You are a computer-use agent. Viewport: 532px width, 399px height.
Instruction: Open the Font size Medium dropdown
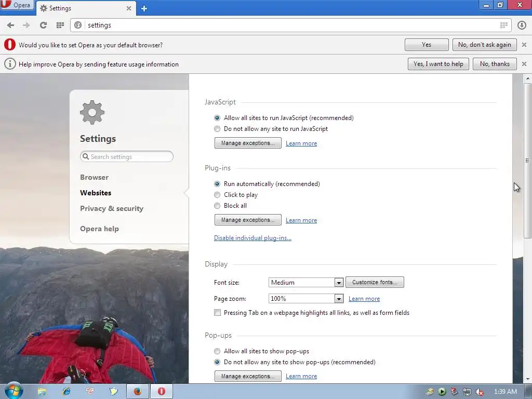306,282
